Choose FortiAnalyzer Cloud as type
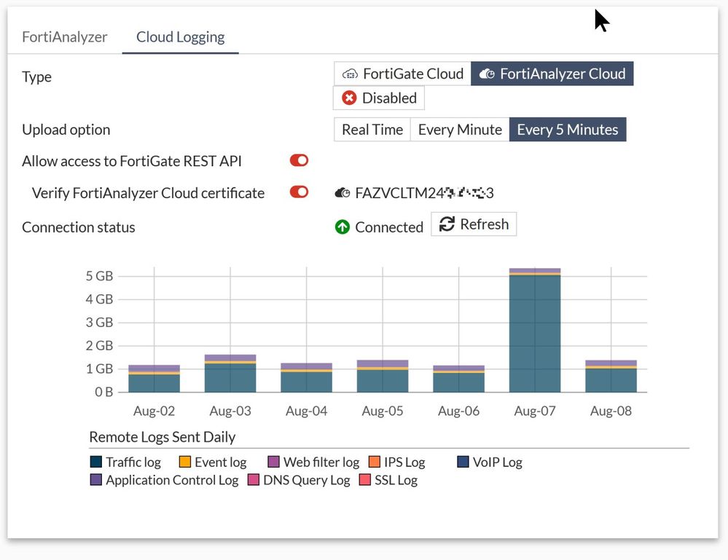Viewport: 728px width, 560px height. pyautogui.click(x=552, y=74)
